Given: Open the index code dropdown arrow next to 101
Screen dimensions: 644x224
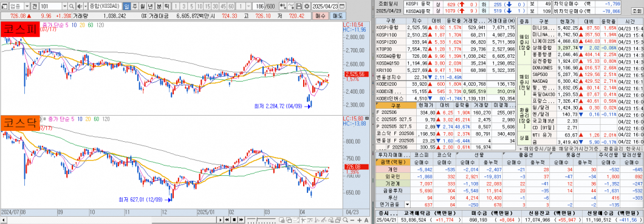Looking at the screenshot, I should (64, 6).
